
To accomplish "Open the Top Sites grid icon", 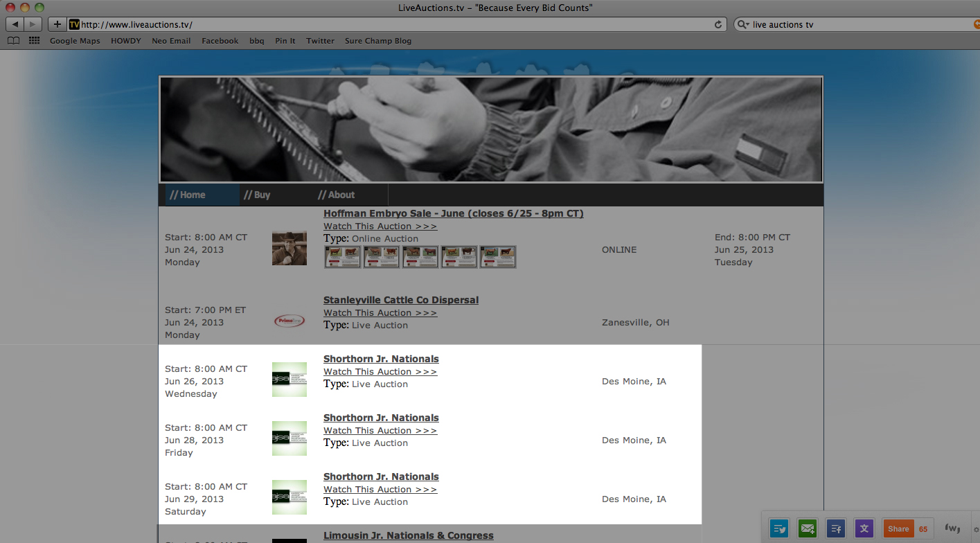I will coord(34,41).
